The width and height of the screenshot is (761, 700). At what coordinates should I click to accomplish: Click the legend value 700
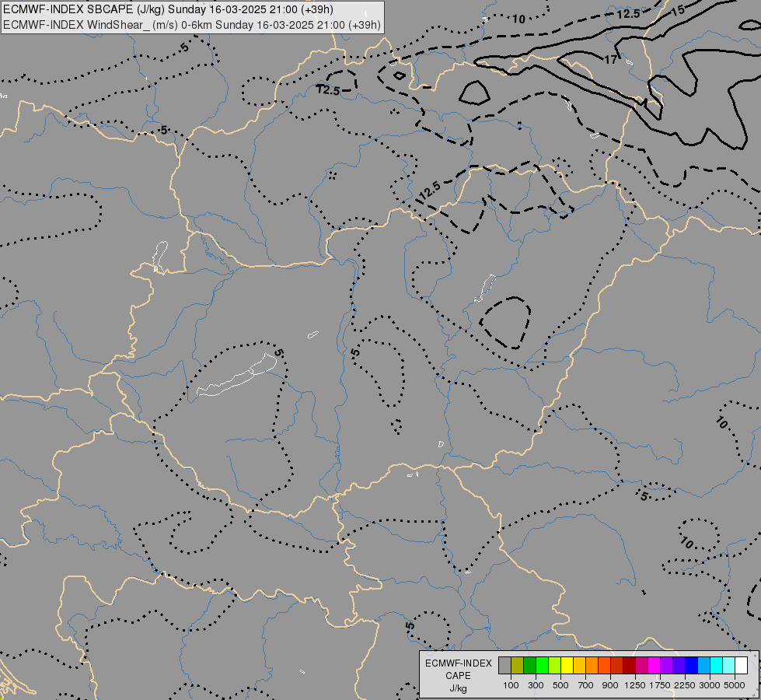[586, 685]
